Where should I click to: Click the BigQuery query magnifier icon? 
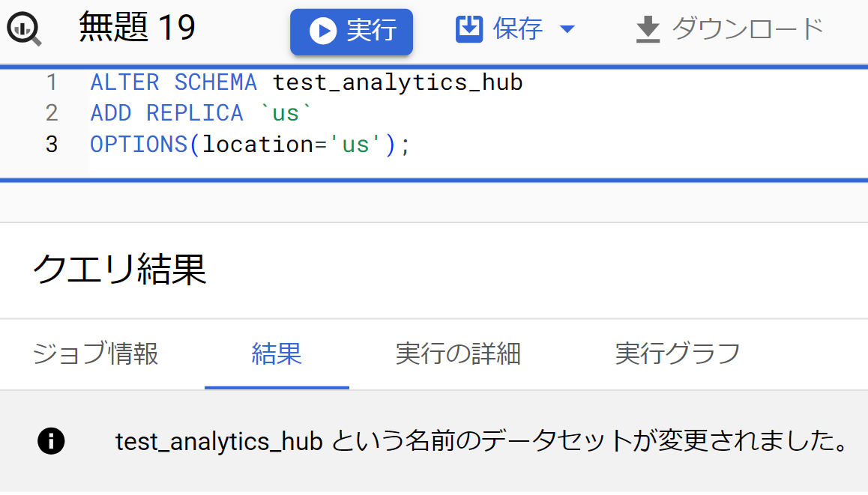pyautogui.click(x=24, y=30)
